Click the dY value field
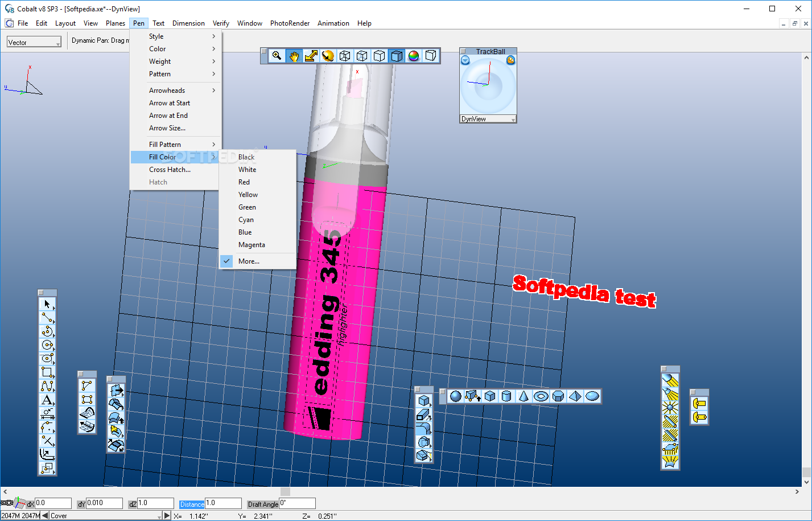 click(x=104, y=503)
